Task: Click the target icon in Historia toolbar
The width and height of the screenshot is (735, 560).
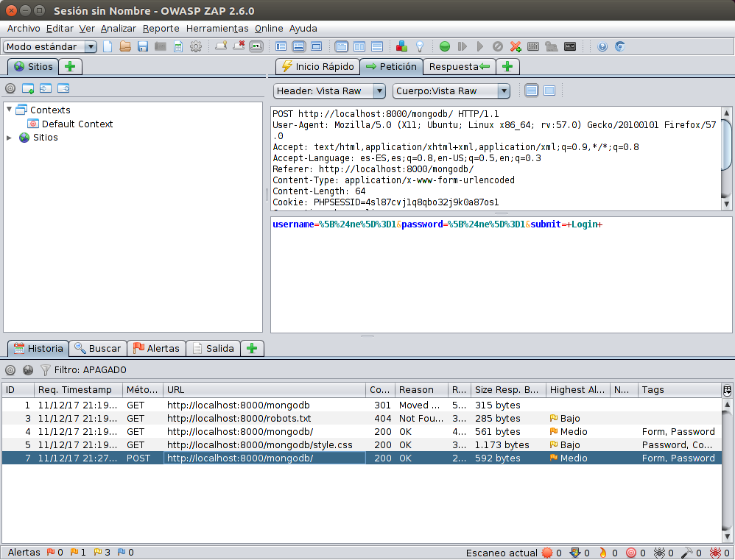Action: 10,370
